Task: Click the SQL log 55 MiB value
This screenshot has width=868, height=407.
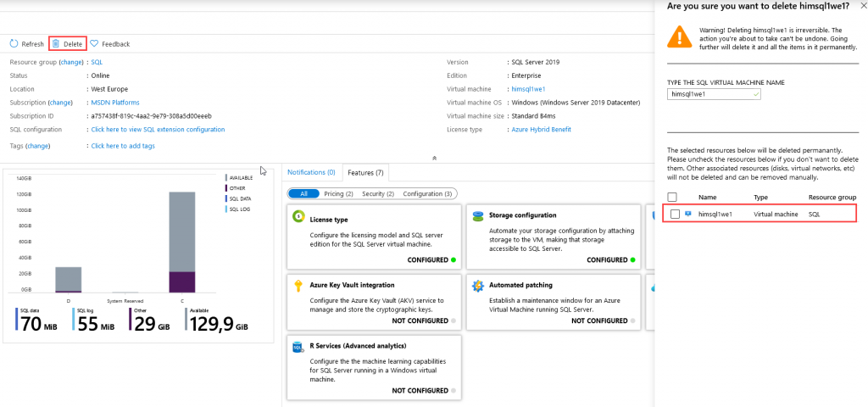Action: click(96, 324)
